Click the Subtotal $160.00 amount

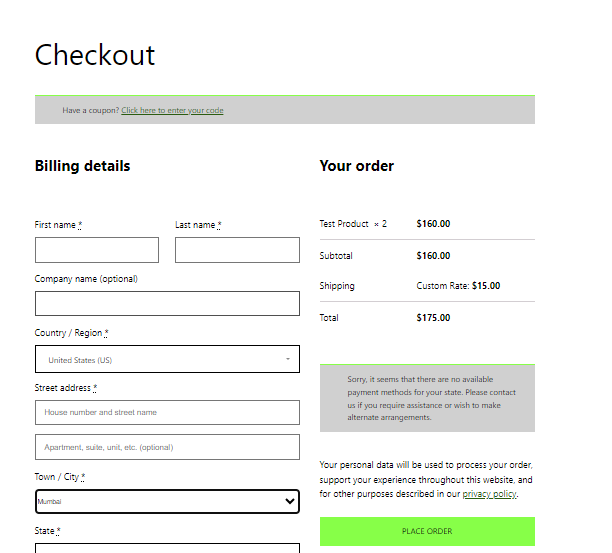pos(433,256)
